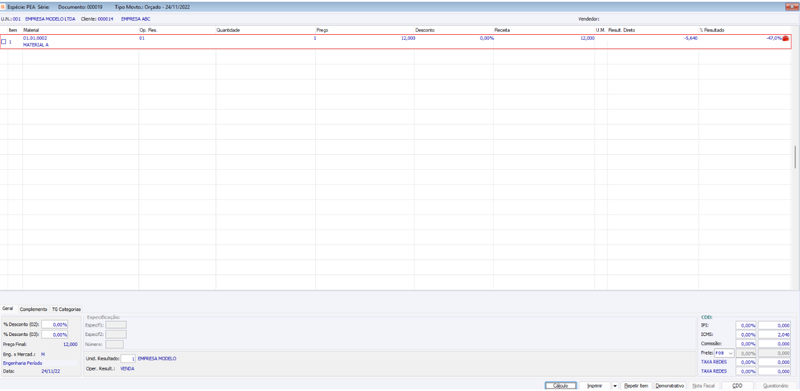Click the Op. Res. cell value 01
Image resolution: width=800 pixels, height=391 pixels.
pyautogui.click(x=142, y=38)
